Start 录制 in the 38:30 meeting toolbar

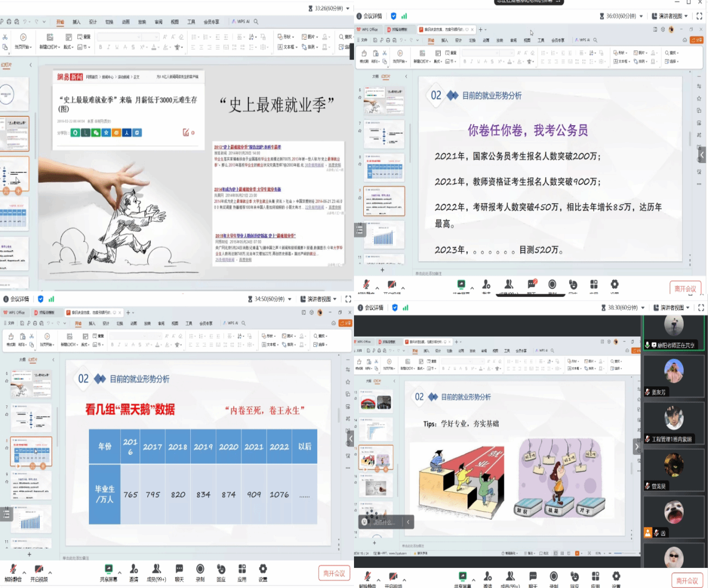coord(553,576)
